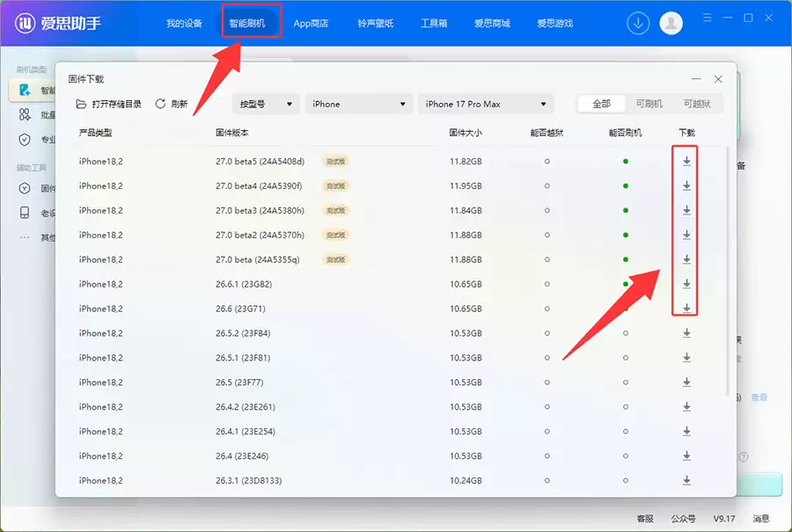Click 打开存储目录 button

pos(108,104)
